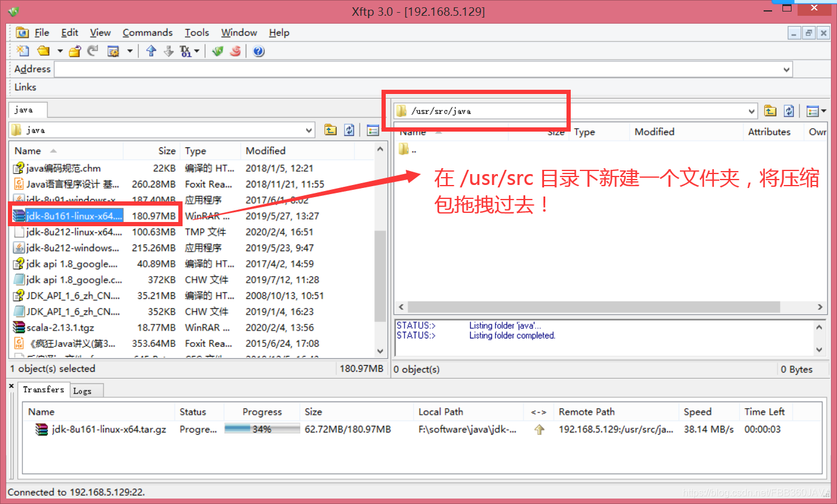This screenshot has height=504, width=837.
Task: Expand the /usr/src/java address dropdown
Action: (751, 110)
